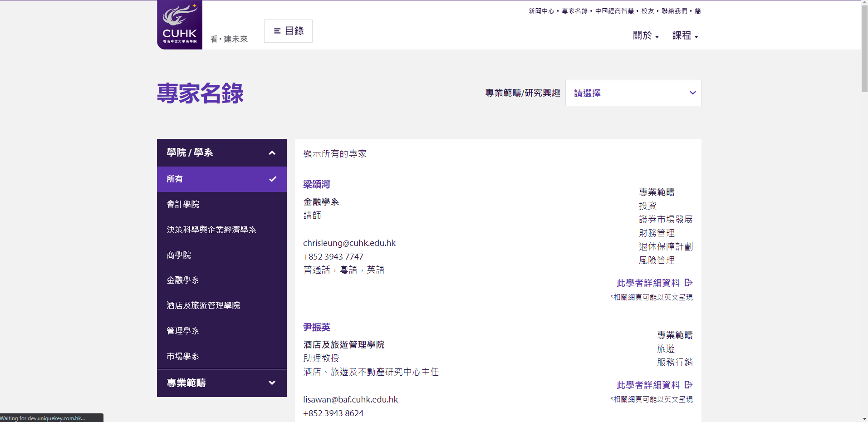This screenshot has width=868, height=422.
Task: Open the 課程 navigation dropdown
Action: [685, 35]
